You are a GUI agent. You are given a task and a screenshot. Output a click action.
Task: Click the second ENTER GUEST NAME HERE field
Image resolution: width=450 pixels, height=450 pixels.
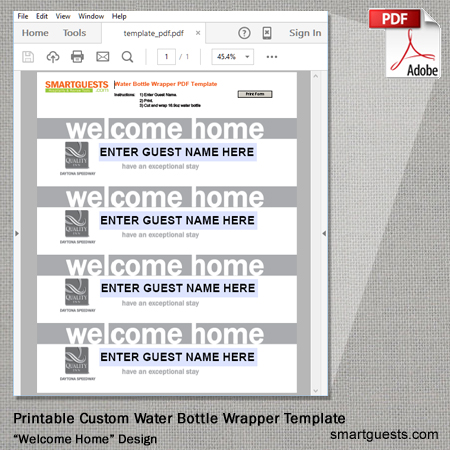(x=178, y=220)
